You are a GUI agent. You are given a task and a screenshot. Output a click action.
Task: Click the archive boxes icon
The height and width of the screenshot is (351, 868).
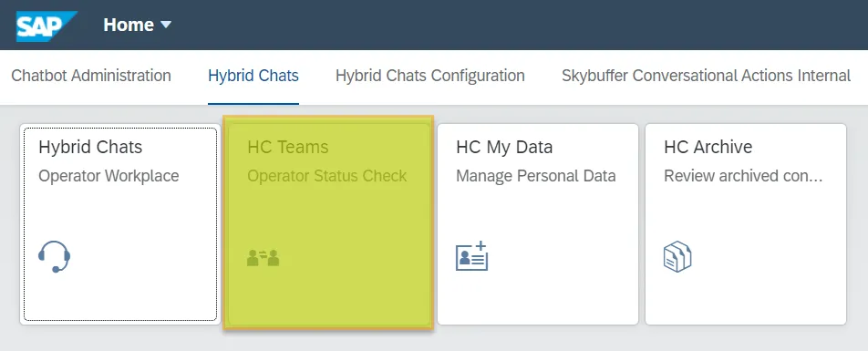click(x=677, y=257)
